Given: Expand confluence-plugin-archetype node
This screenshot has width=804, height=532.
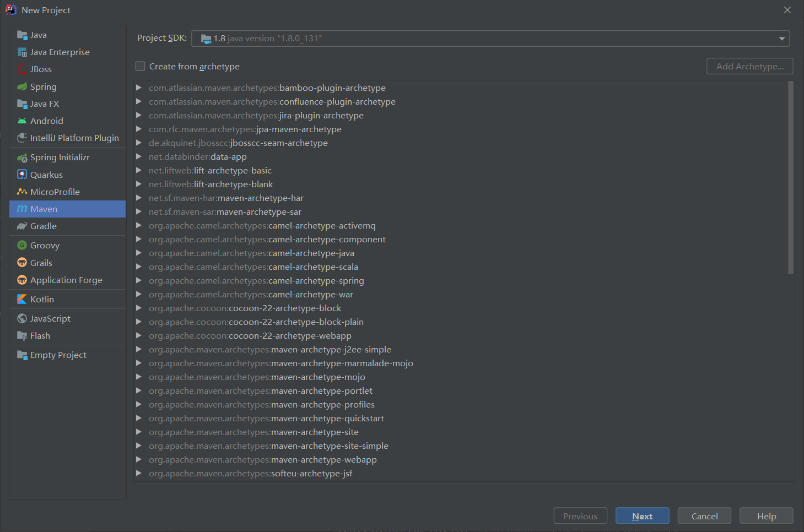Looking at the screenshot, I should [x=138, y=101].
